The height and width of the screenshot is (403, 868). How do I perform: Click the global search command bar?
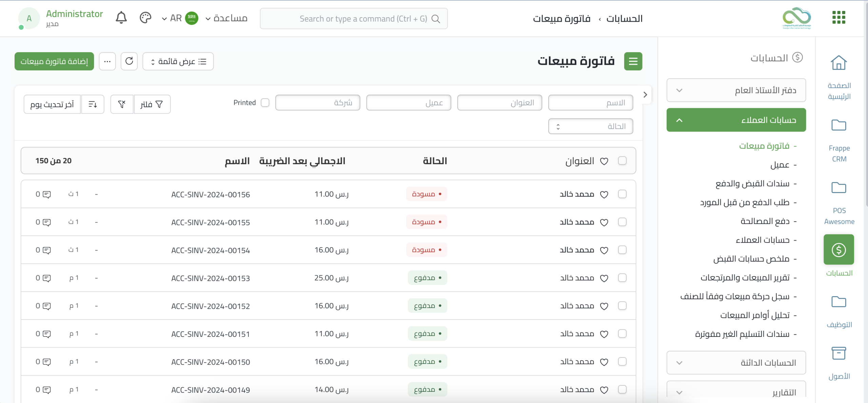click(354, 19)
